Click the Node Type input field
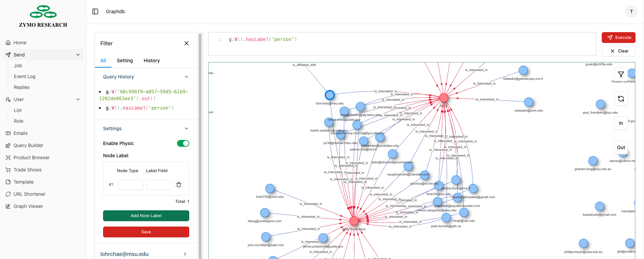The height and width of the screenshot is (259, 644). [131, 185]
